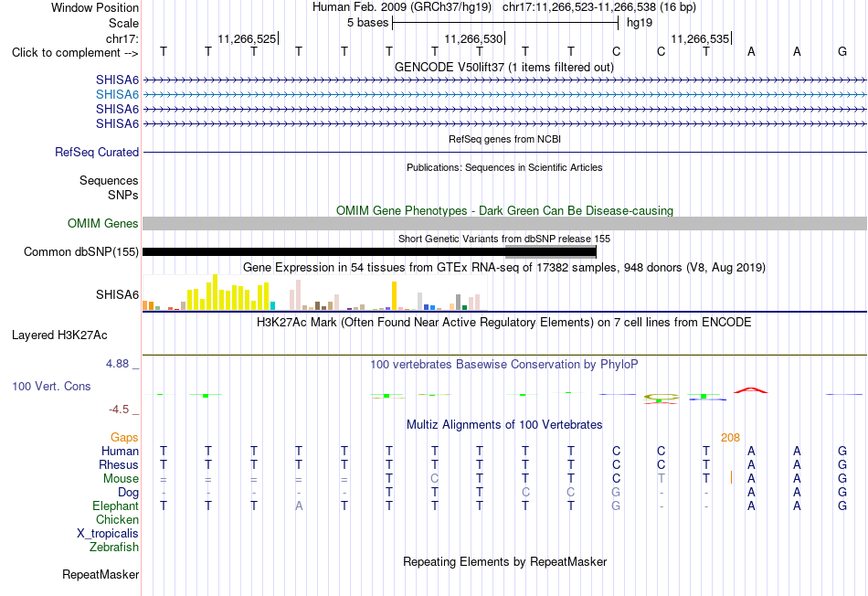
Task: Click the 4.88 PhyloP upper scale value
Action: coord(117,364)
